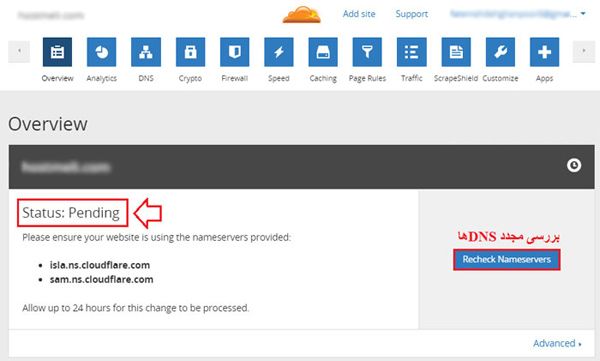Viewport: 600px width, 361px height.
Task: Open the Overview section icon
Action: [57, 52]
